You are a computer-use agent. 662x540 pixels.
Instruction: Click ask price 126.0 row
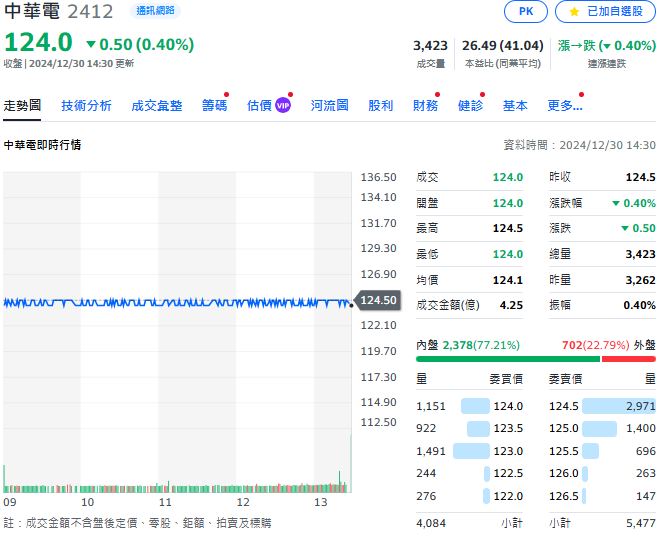(602, 473)
